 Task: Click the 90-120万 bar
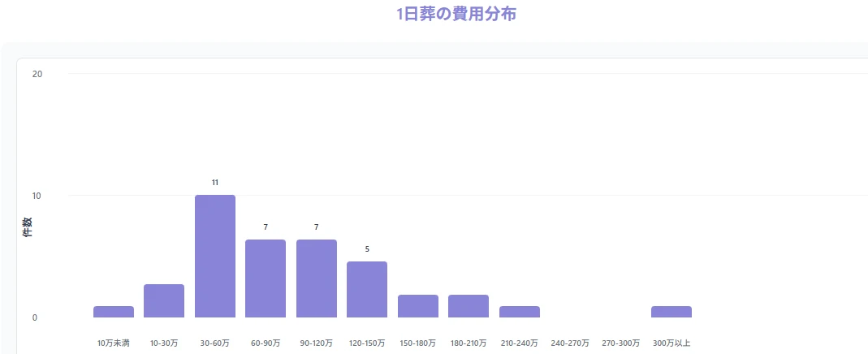coord(317,278)
